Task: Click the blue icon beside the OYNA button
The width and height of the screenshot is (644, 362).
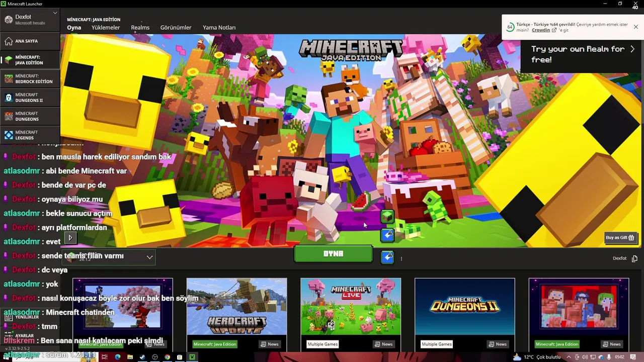Action: (387, 257)
